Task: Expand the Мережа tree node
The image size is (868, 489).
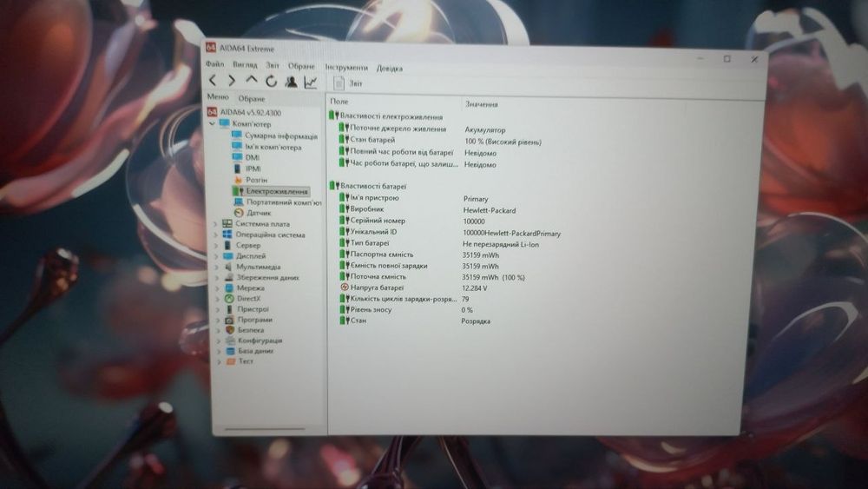Action: pyautogui.click(x=218, y=288)
